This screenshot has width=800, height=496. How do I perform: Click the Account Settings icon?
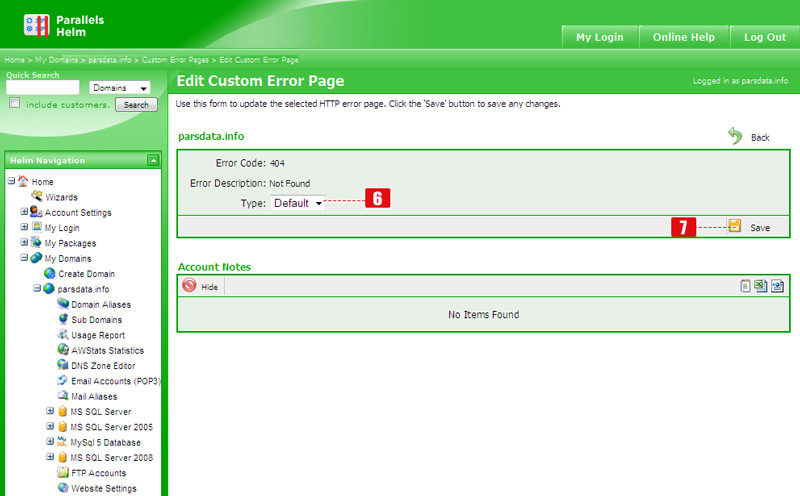36,211
